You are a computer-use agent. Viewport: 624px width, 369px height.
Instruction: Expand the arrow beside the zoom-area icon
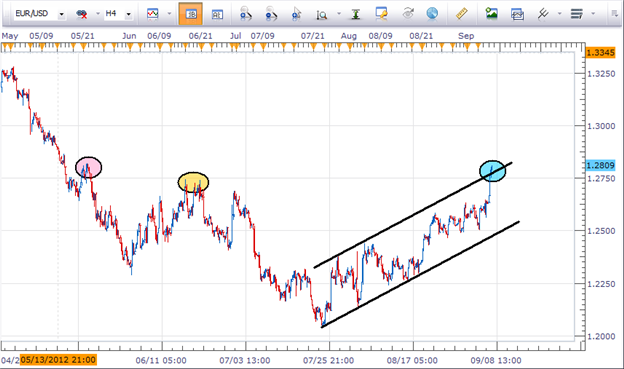coord(339,14)
